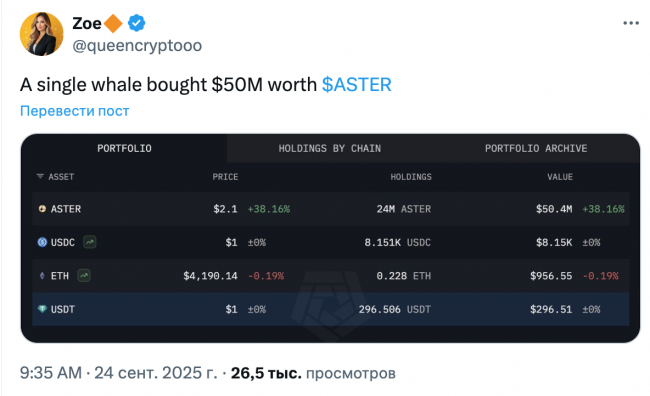
Task: Click the USDC coin icon
Action: 42,242
